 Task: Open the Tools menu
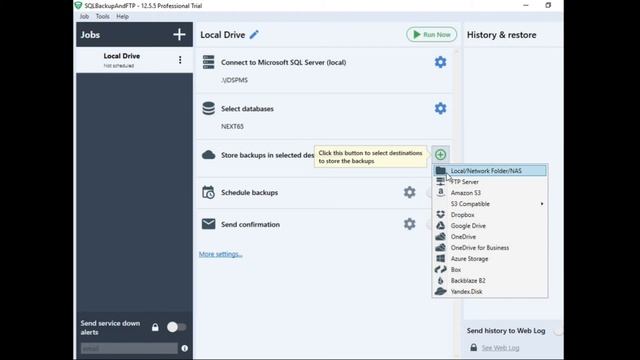102,16
